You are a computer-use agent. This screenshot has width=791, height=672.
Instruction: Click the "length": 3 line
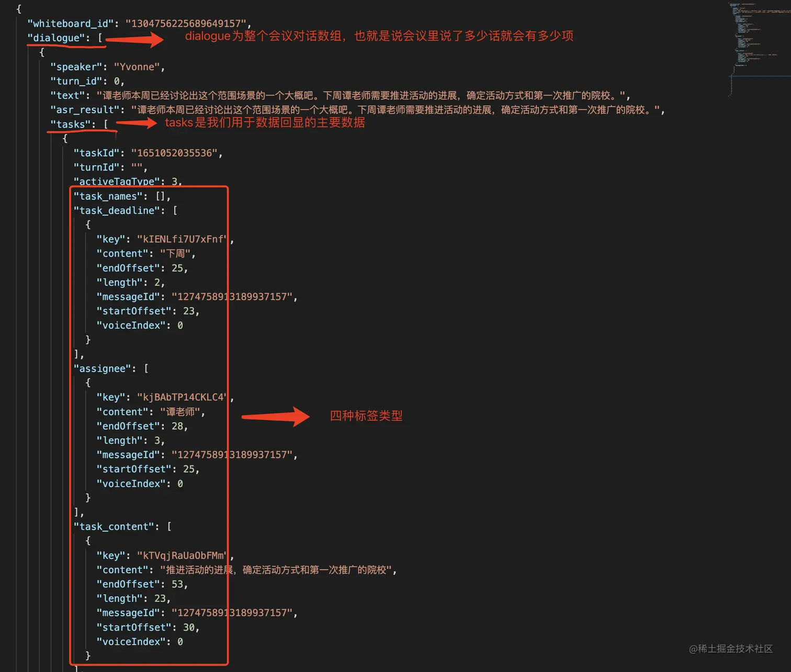(x=131, y=441)
